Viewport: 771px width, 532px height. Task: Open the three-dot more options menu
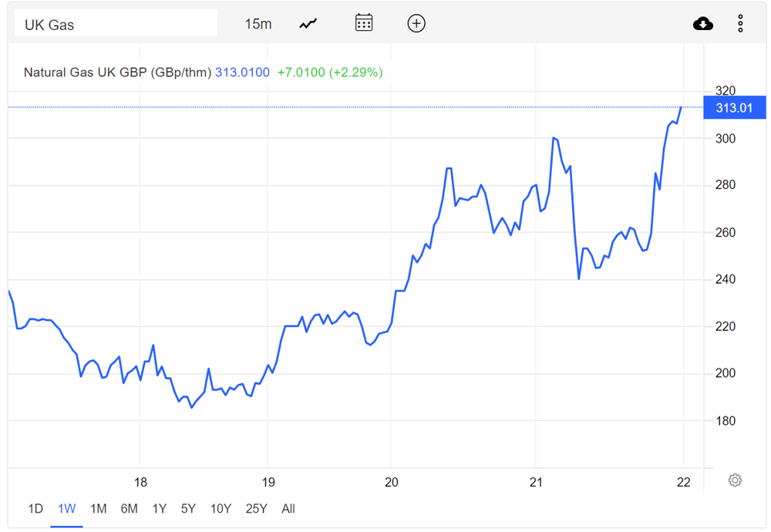coord(740,24)
